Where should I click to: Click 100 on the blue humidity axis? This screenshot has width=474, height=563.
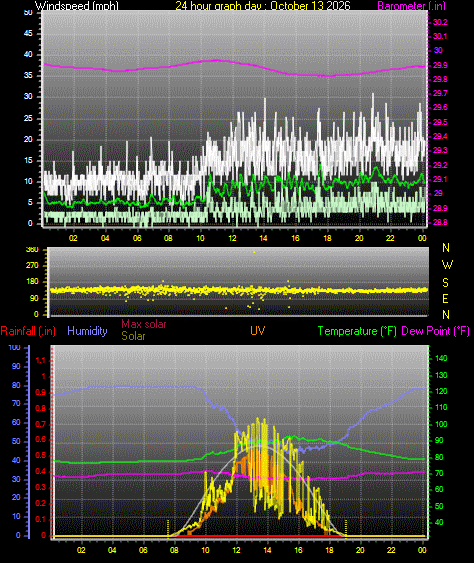(x=14, y=348)
